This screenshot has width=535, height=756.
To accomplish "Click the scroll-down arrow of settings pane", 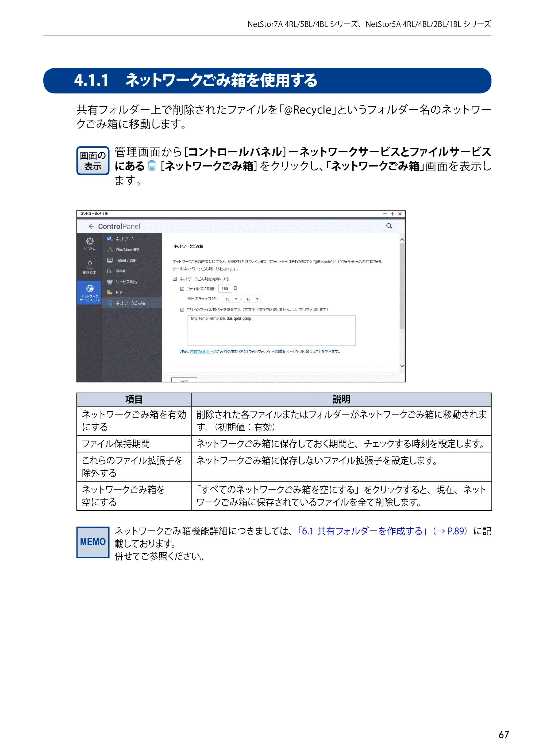I will point(402,366).
